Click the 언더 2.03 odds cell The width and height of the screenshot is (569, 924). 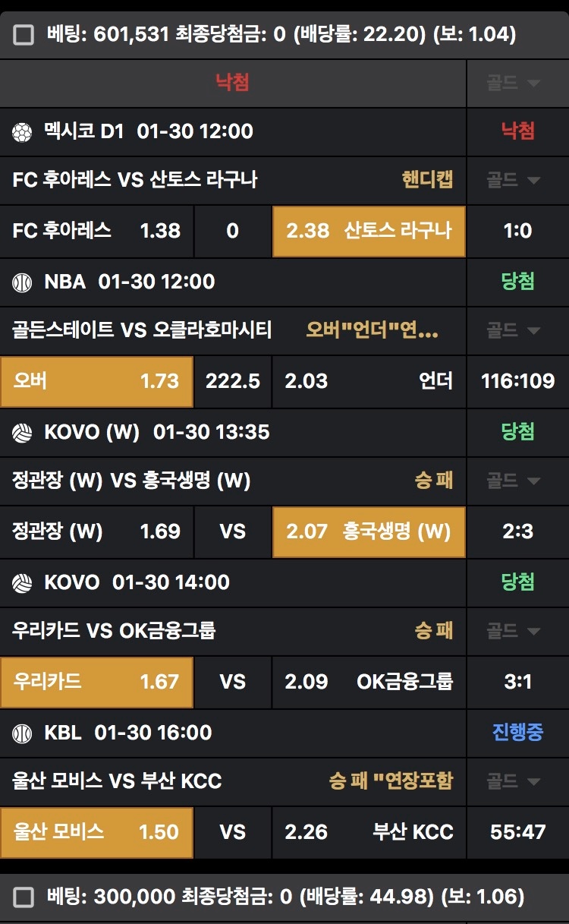[x=369, y=380]
